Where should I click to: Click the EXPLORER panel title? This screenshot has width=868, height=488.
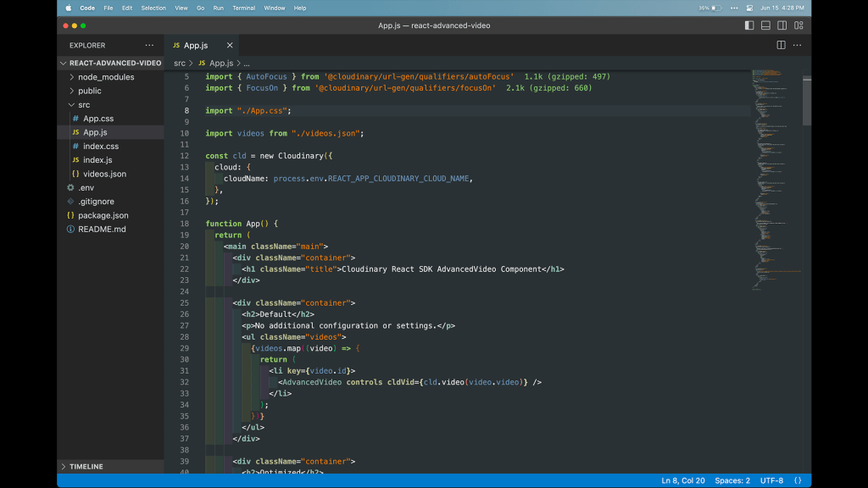(87, 46)
